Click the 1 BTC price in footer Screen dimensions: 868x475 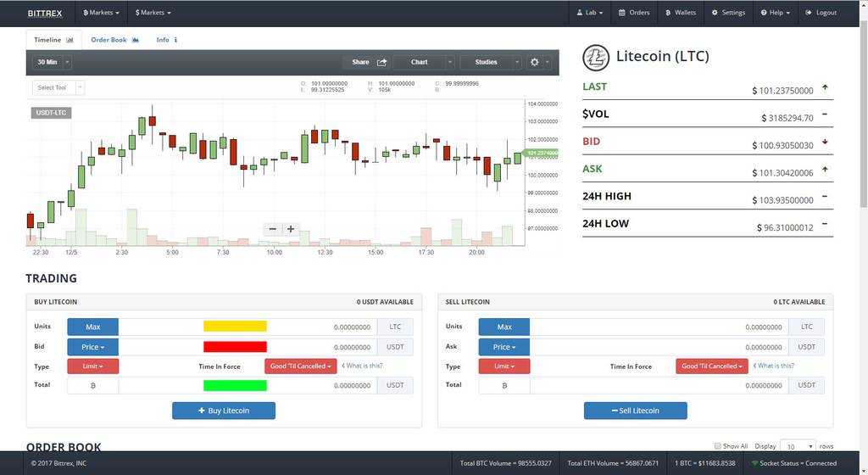point(704,463)
